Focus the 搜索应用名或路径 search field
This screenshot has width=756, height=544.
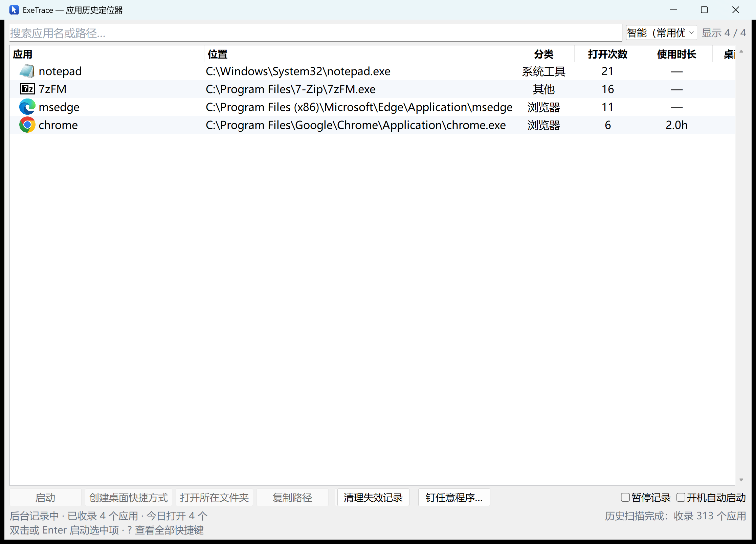[316, 33]
